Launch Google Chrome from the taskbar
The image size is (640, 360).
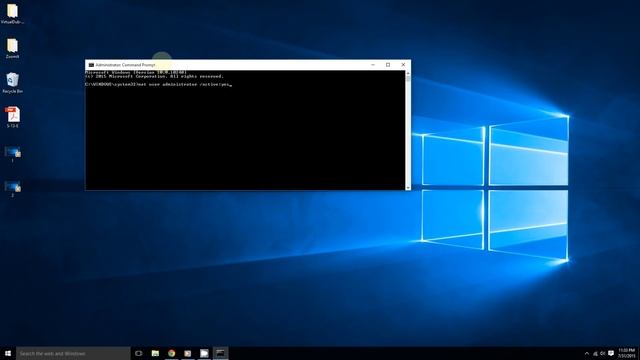(171, 353)
